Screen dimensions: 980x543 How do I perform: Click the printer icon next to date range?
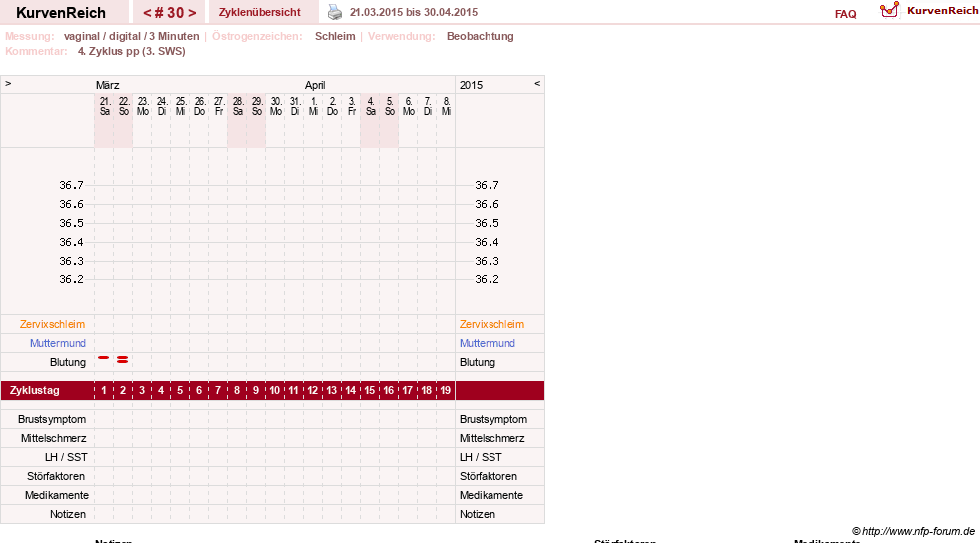[x=335, y=13]
